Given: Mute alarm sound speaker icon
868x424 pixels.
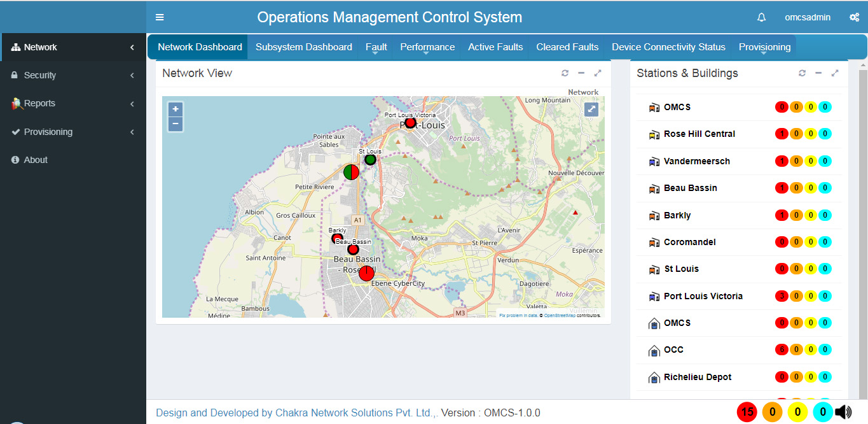Looking at the screenshot, I should 843,412.
